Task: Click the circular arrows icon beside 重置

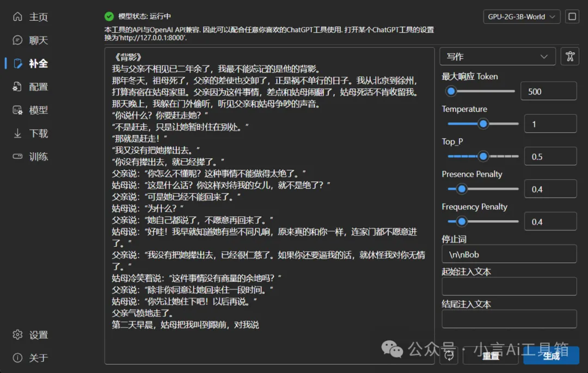Action: (449, 356)
